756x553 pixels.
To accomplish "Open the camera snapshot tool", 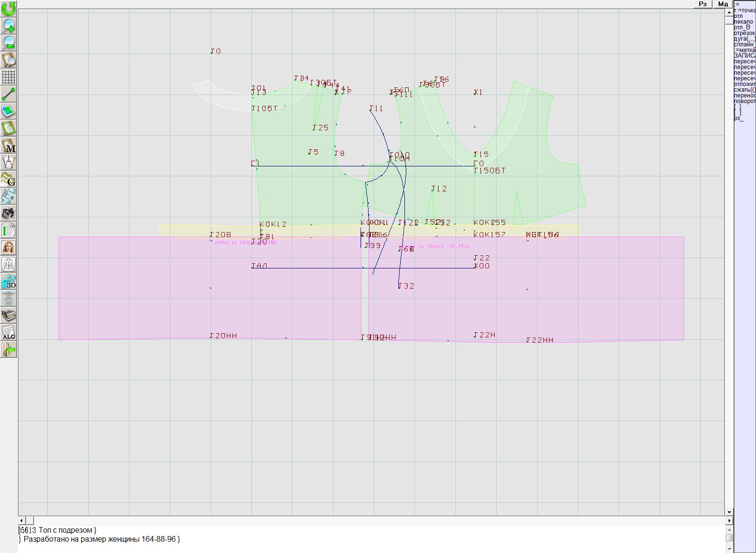I will click(x=9, y=213).
